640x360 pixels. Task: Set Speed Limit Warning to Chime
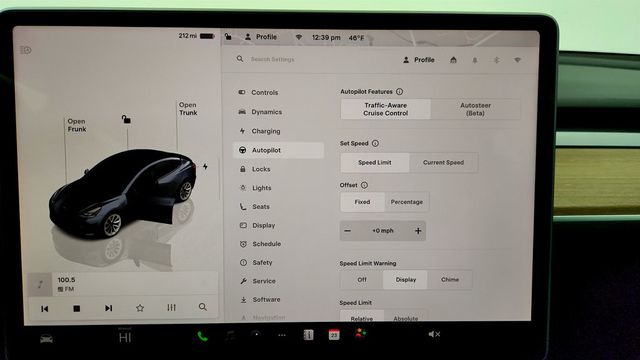point(450,280)
